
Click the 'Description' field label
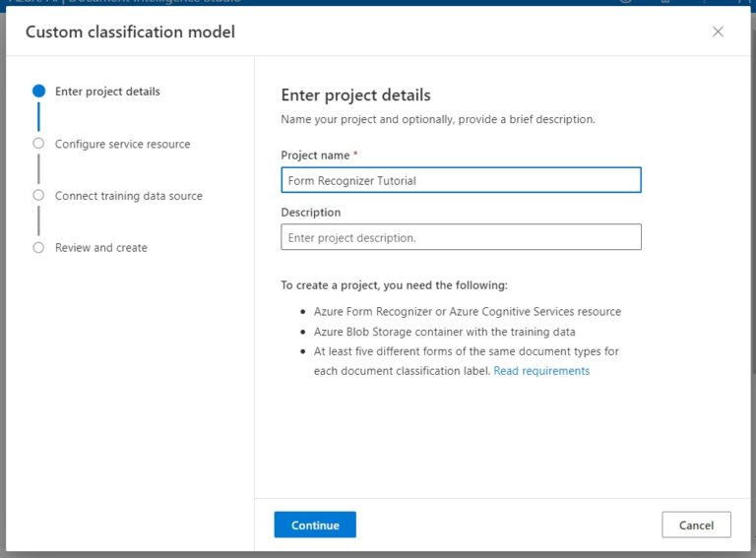(311, 213)
